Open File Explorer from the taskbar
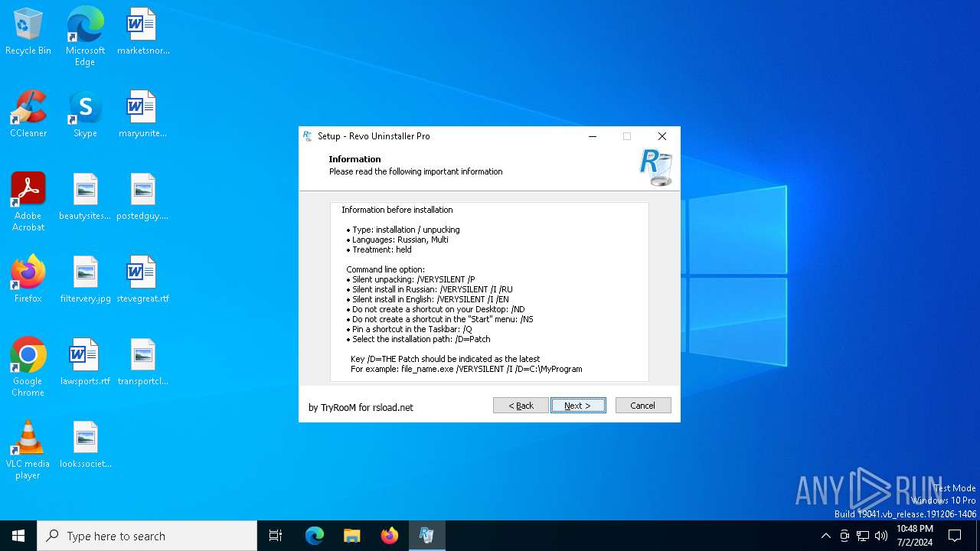 pos(352,536)
